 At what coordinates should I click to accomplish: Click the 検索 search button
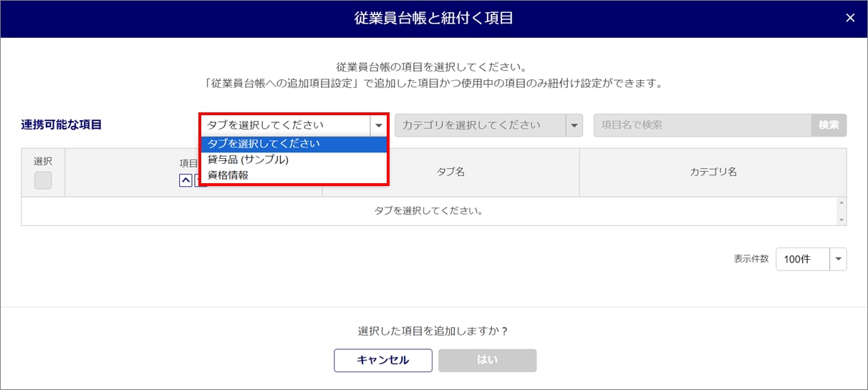829,125
